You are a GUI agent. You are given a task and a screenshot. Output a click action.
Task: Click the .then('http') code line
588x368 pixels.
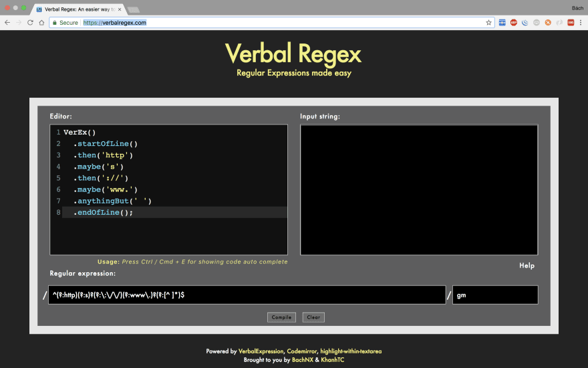pyautogui.click(x=103, y=155)
